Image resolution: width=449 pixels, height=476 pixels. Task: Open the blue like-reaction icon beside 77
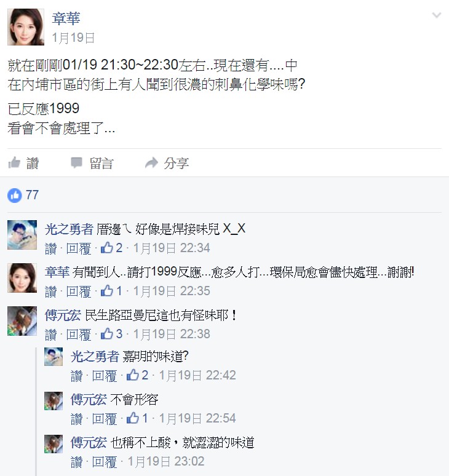pyautogui.click(x=15, y=195)
